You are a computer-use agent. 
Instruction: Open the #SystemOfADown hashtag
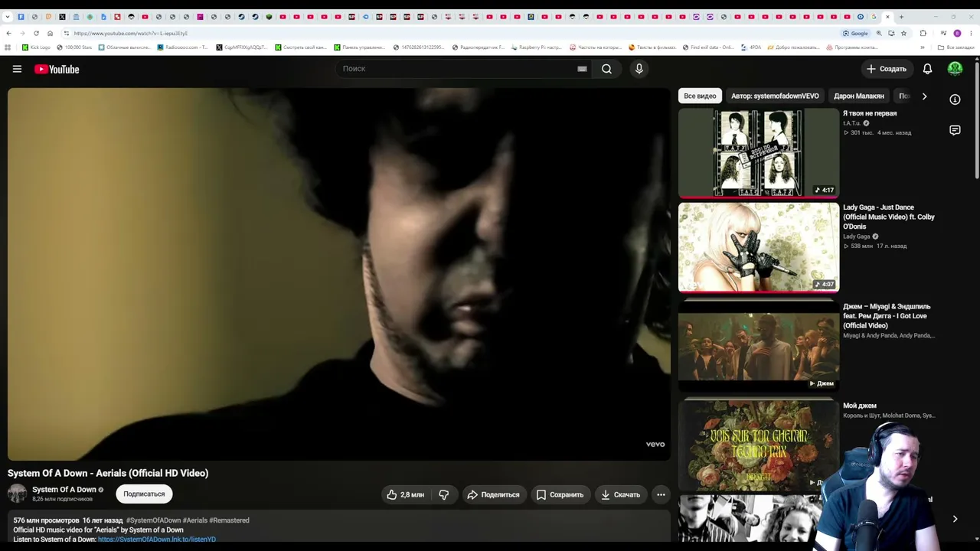pyautogui.click(x=153, y=520)
